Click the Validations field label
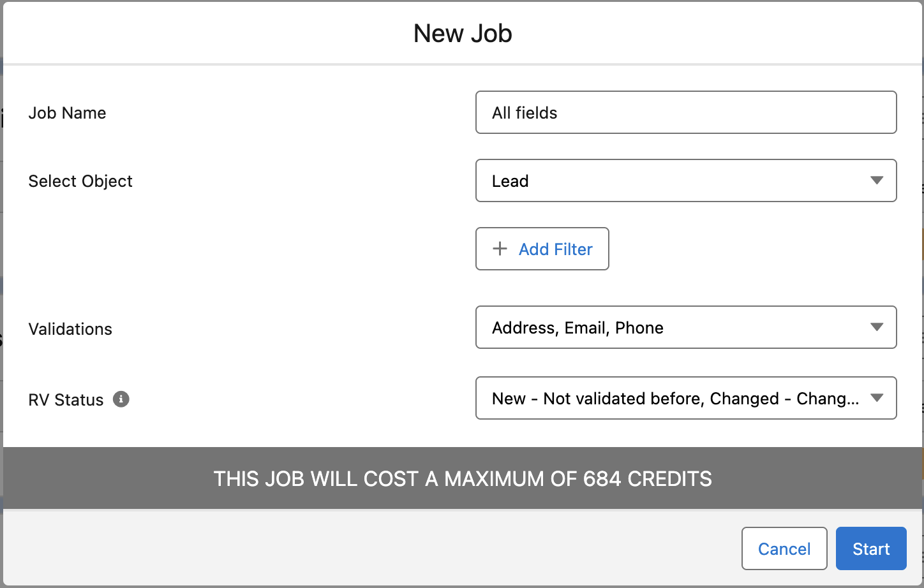The height and width of the screenshot is (588, 924). (70, 329)
